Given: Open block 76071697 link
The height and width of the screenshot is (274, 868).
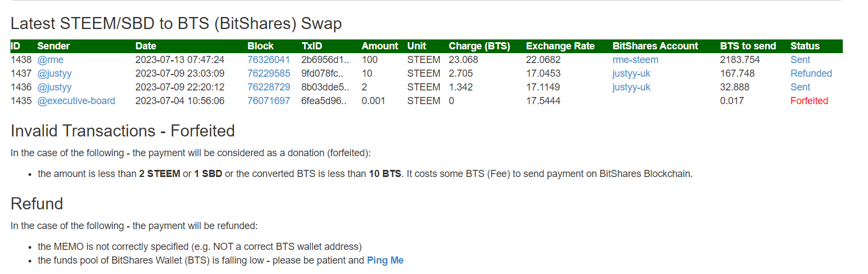Looking at the screenshot, I should [x=269, y=101].
